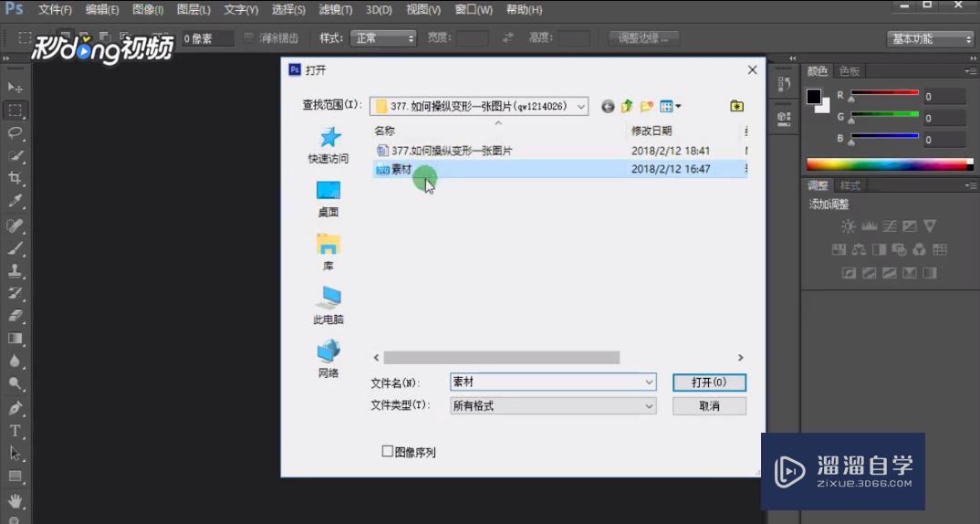This screenshot has width=980, height=524.
Task: Open the 图层(L) menu
Action: (193, 10)
